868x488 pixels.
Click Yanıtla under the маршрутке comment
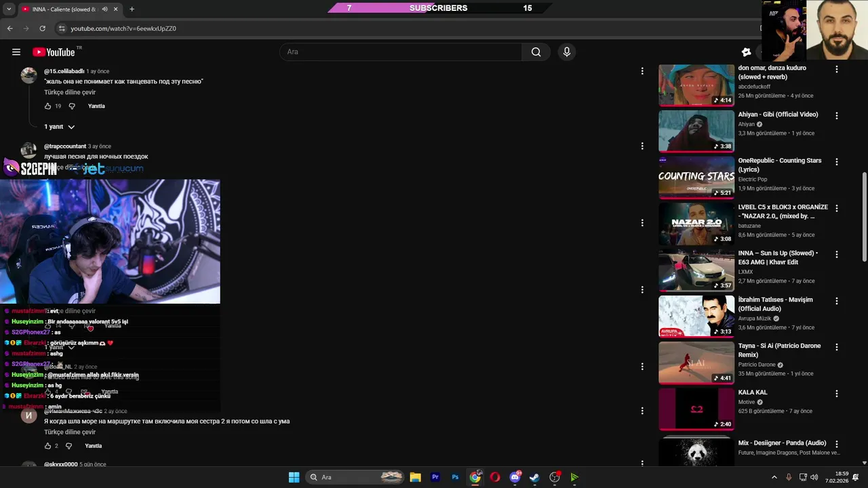pyautogui.click(x=94, y=446)
